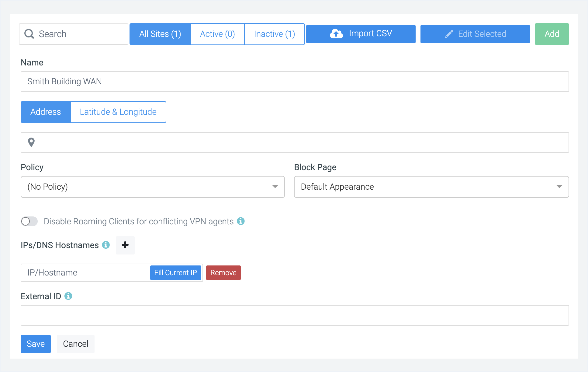This screenshot has height=372, width=588.
Task: Show the Active (0) sites filter
Action: pyautogui.click(x=217, y=34)
